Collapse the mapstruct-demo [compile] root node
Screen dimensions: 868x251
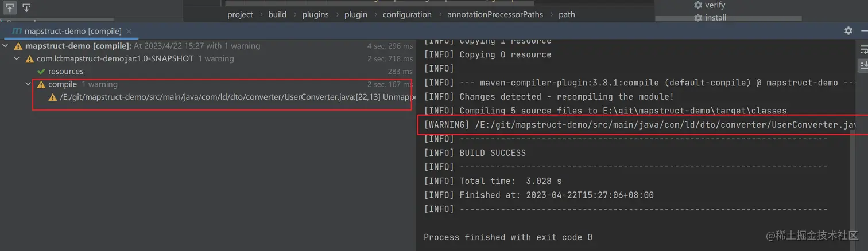[6, 46]
